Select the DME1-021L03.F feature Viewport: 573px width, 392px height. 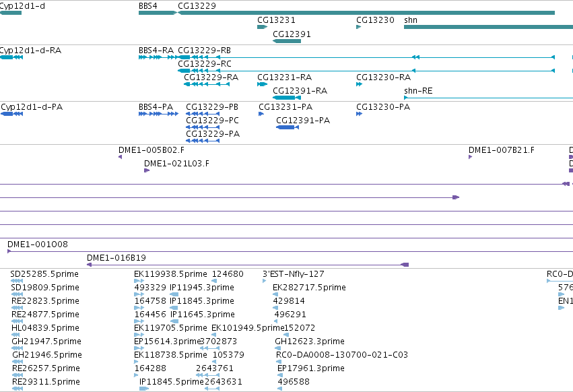point(147,170)
